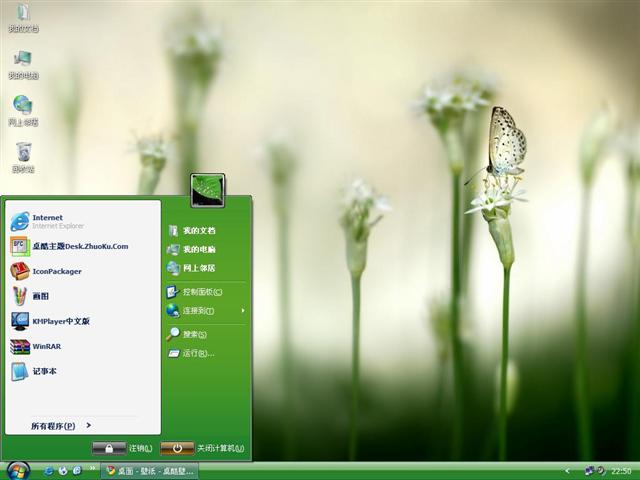Expand 所有程序(P) programs list

point(61,426)
